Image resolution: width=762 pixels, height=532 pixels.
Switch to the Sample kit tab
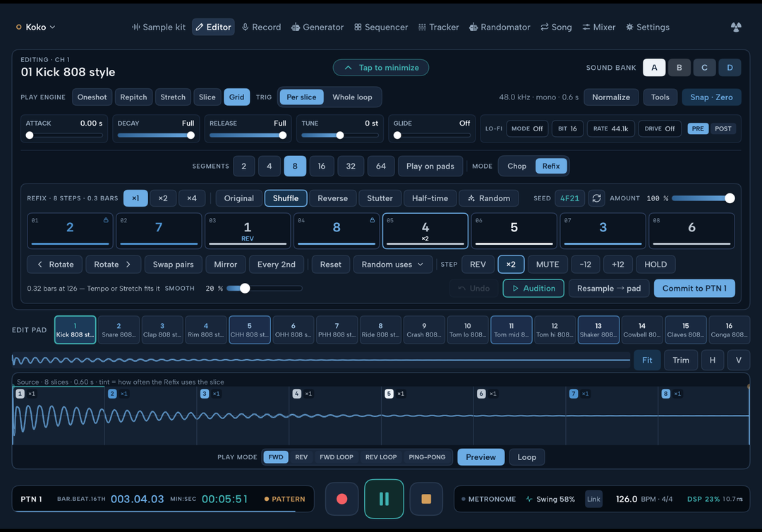click(159, 28)
